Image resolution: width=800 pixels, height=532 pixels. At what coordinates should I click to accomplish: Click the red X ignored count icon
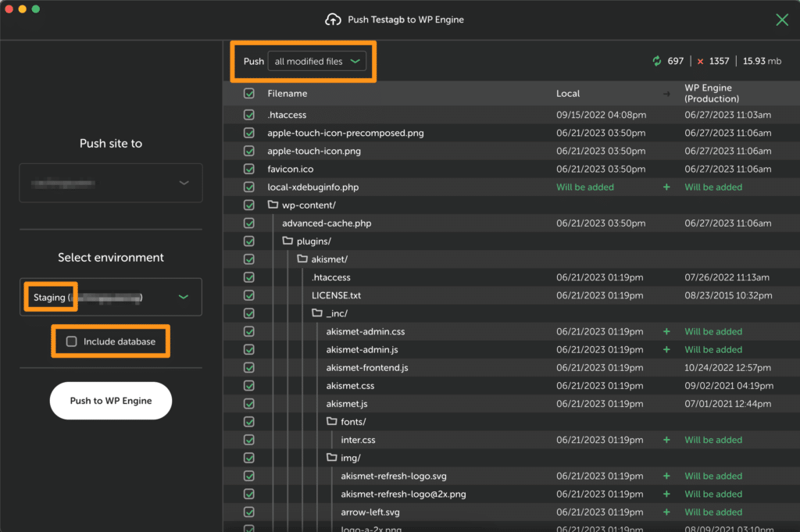tap(701, 61)
